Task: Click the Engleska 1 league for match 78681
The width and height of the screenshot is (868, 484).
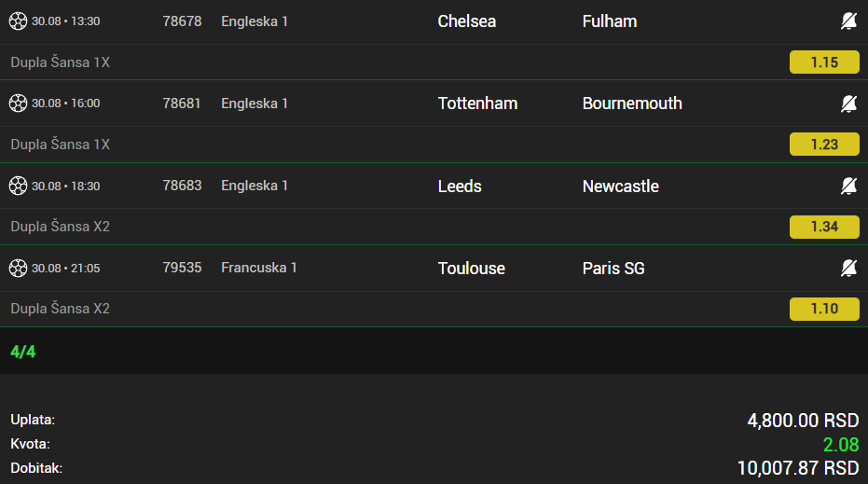Action: tap(255, 104)
